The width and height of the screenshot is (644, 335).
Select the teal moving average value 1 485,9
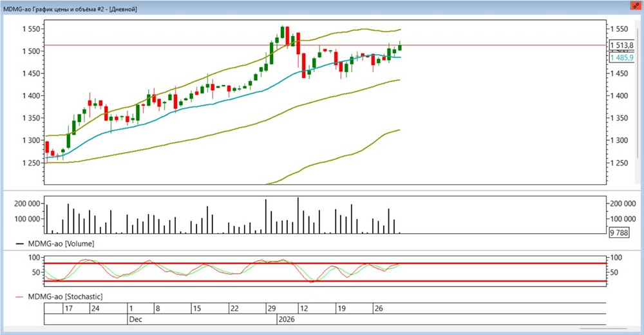(622, 57)
